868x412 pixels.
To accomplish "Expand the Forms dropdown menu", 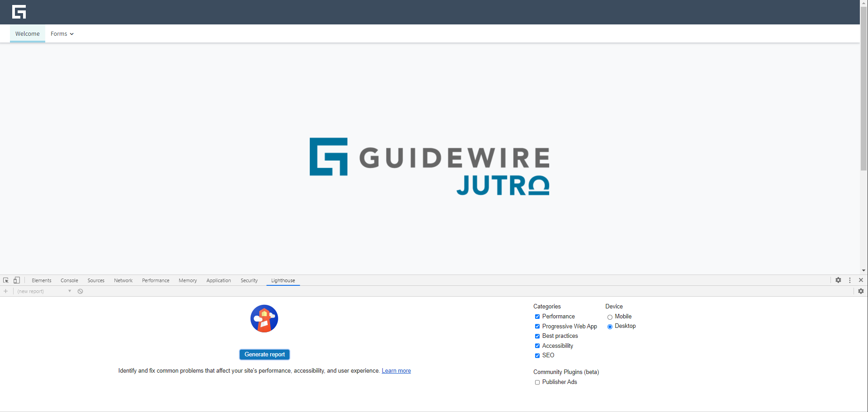I will [62, 34].
